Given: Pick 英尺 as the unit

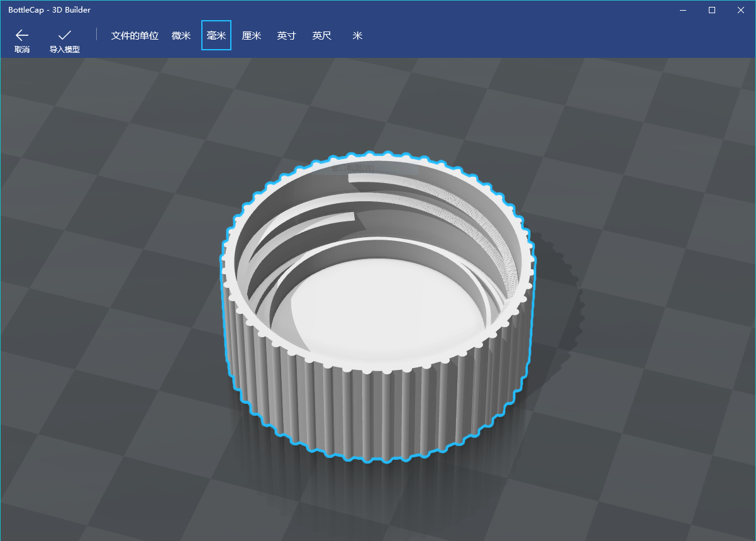Looking at the screenshot, I should [x=322, y=36].
